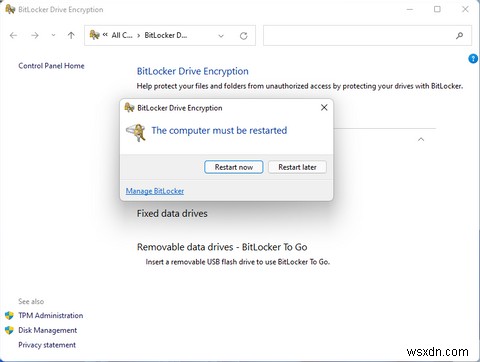Image resolution: width=480 pixels, height=362 pixels.
Task: Click the search magnifier icon
Action: pyautogui.click(x=459, y=35)
